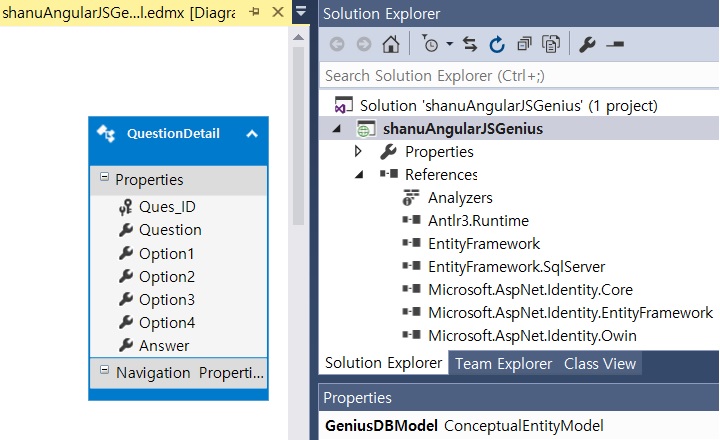Switch to the Team Explorer tab

click(x=503, y=364)
